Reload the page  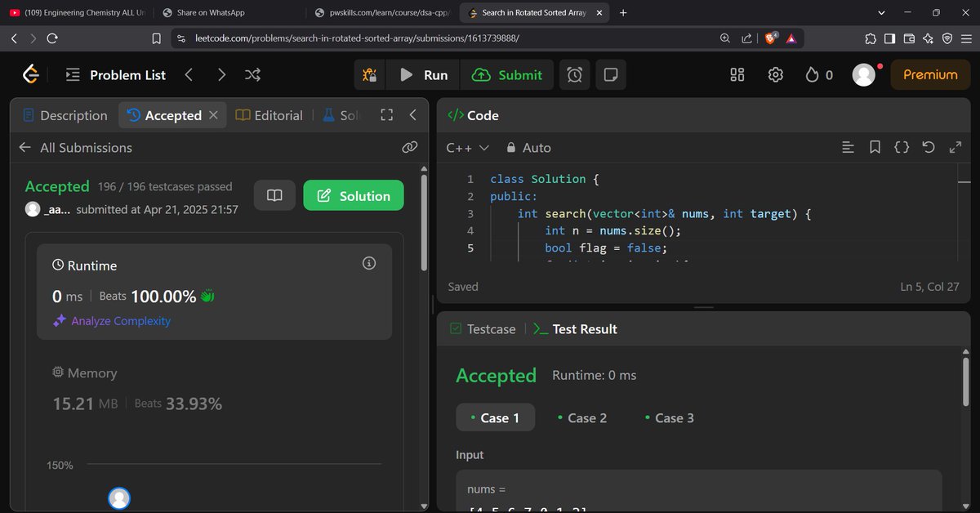click(52, 38)
